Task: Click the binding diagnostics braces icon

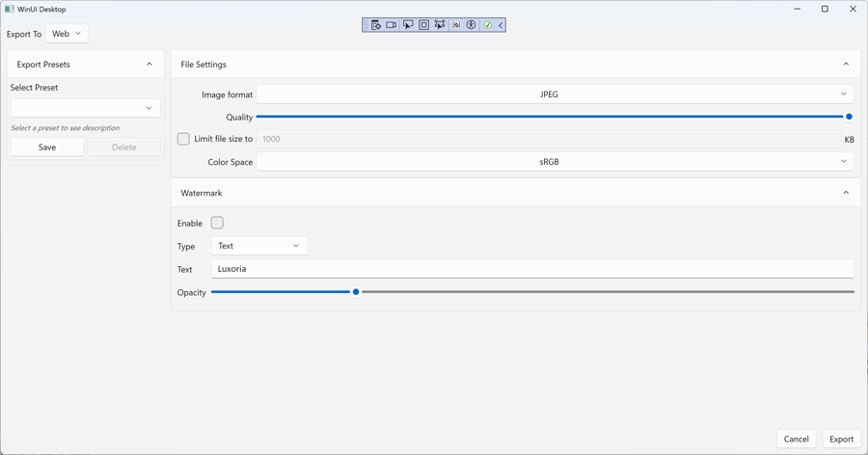Action: (456, 25)
